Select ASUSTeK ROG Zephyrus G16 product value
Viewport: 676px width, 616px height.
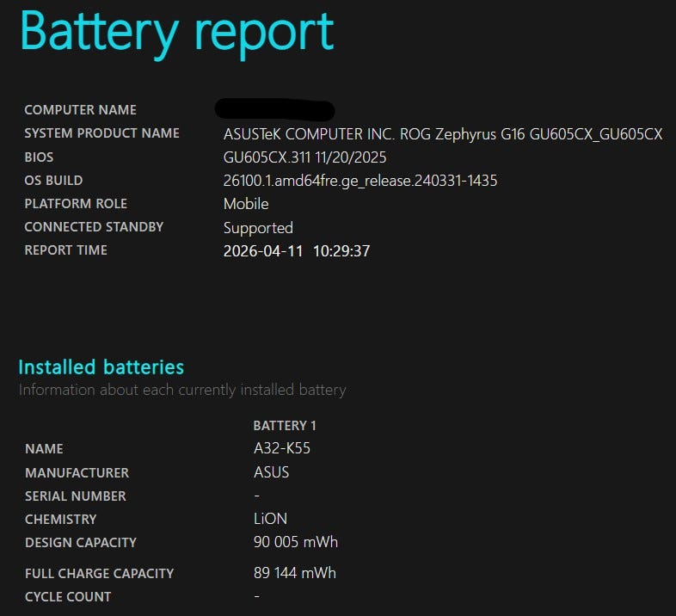[443, 134]
